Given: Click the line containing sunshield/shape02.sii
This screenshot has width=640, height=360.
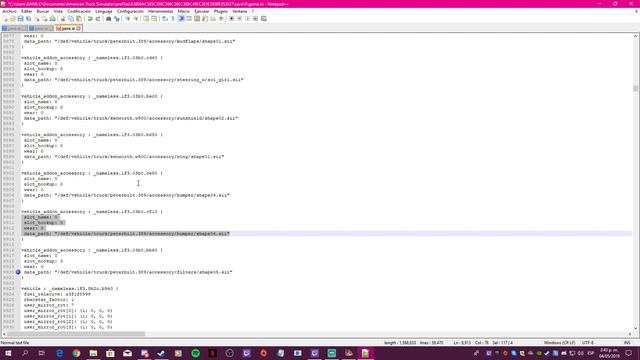Looking at the screenshot, I should [131, 118].
